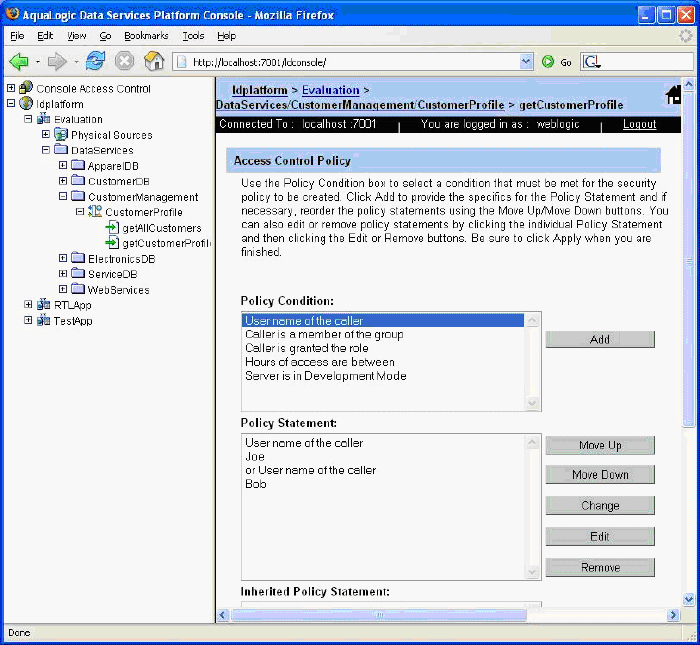
Task: Click the Edit policy statement button
Action: (x=600, y=537)
